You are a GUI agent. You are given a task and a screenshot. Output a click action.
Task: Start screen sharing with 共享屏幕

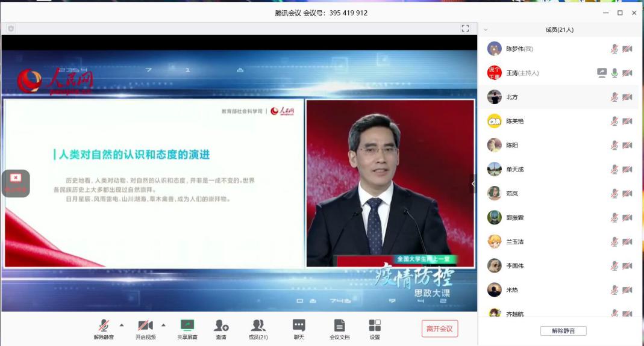click(x=187, y=326)
